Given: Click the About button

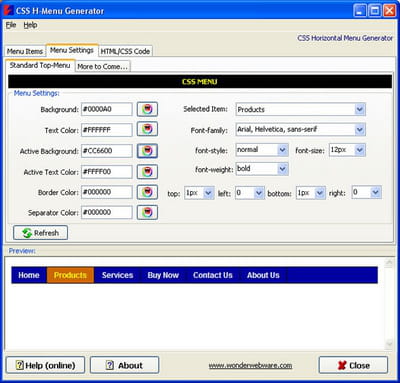Looking at the screenshot, I should [124, 365].
